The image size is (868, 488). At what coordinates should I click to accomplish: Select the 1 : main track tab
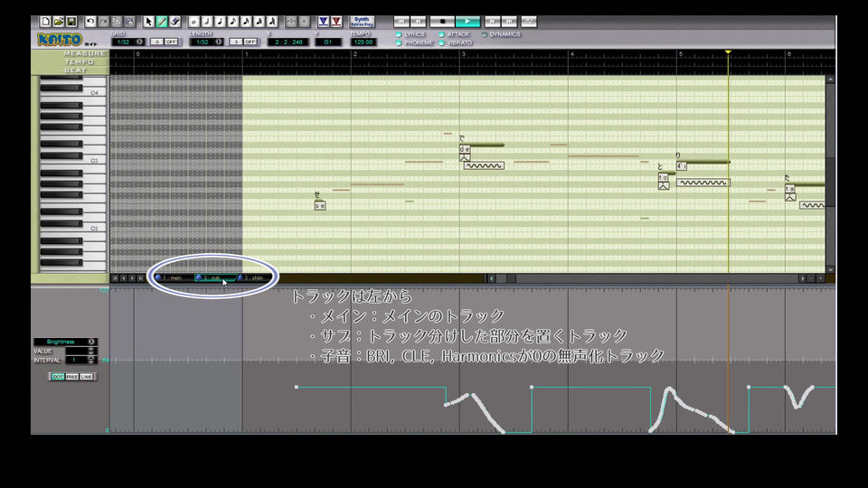[x=174, y=277]
